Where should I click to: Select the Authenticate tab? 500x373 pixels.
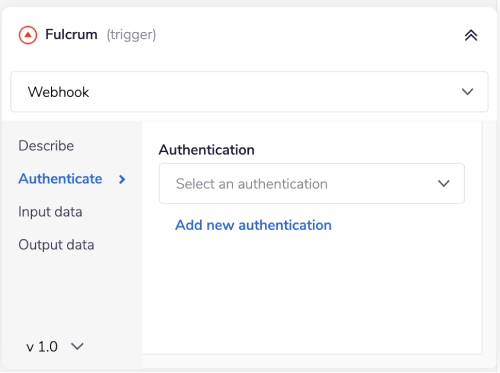click(x=60, y=179)
